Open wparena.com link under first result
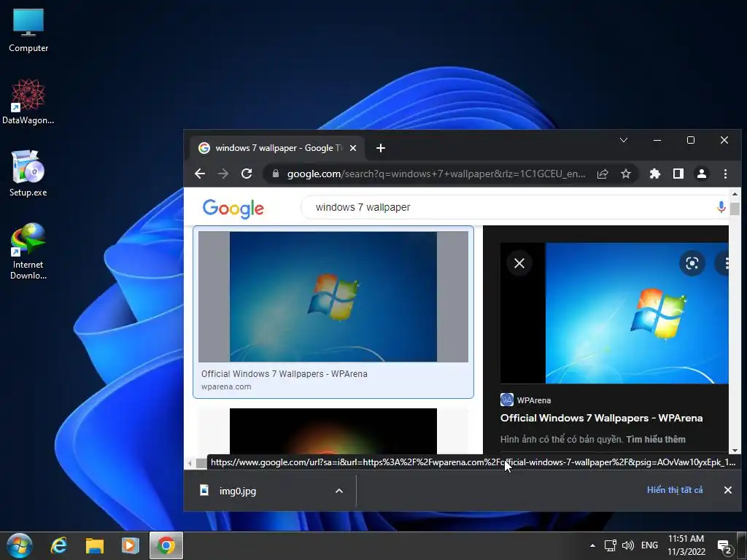747x560 pixels. [x=226, y=386]
